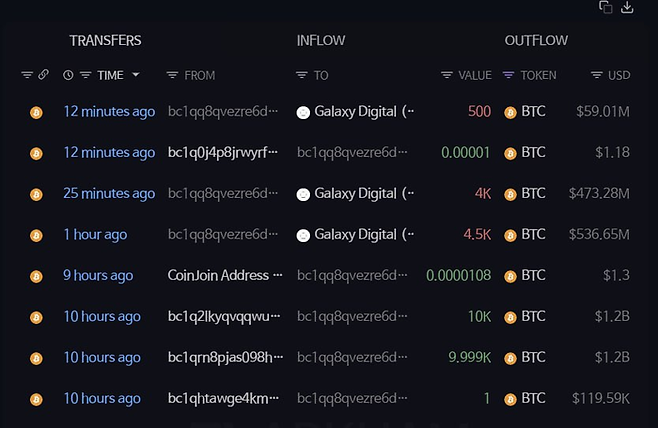Open the CoinJoin Address sender link
This screenshot has width=658, height=428.
coord(218,275)
